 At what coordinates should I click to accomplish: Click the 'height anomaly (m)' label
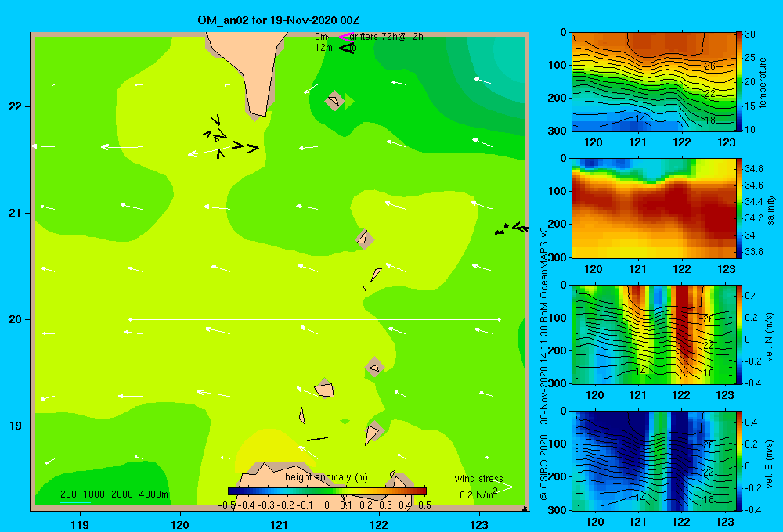327,477
